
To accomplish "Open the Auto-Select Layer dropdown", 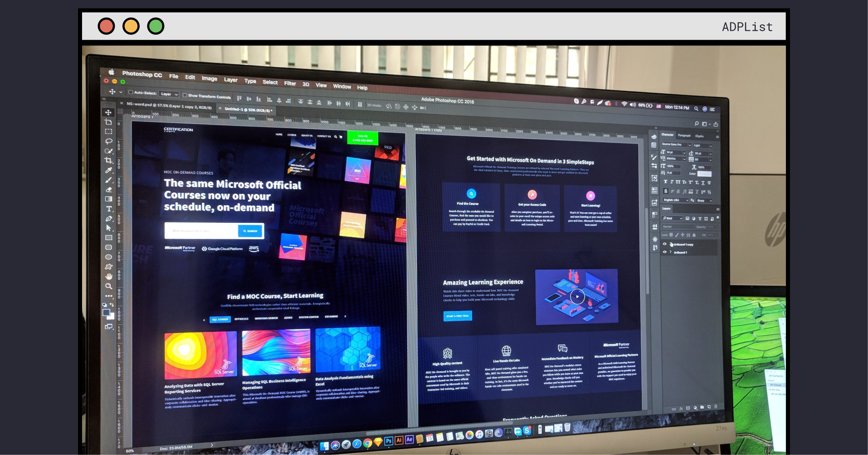I will coord(169,94).
